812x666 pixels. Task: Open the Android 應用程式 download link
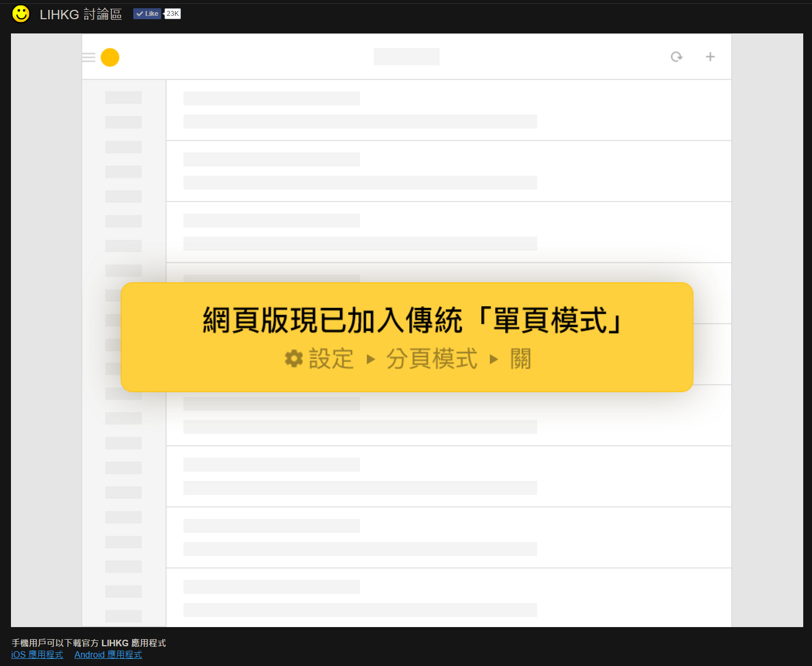108,654
